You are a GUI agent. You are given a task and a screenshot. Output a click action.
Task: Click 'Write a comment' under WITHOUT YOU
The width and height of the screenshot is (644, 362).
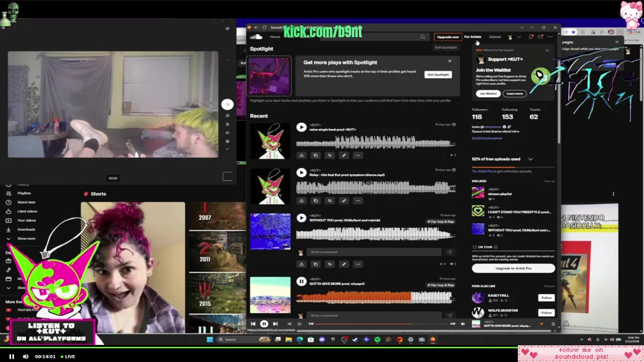click(374, 252)
